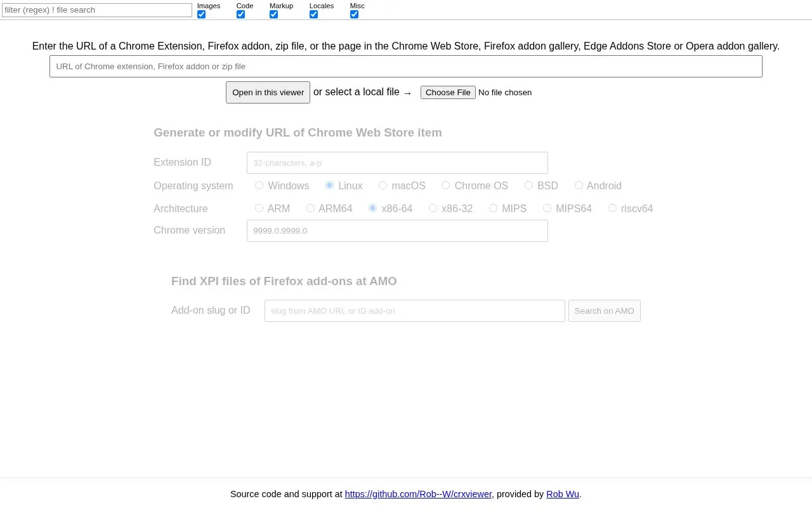Toggle the Locales filter checkbox
The image size is (812, 508).
tap(313, 14)
